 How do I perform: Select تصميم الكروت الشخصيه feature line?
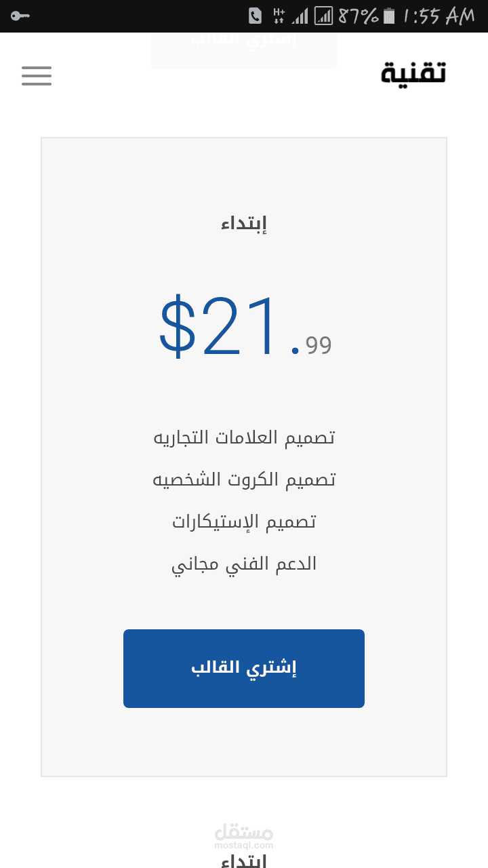coord(244,479)
